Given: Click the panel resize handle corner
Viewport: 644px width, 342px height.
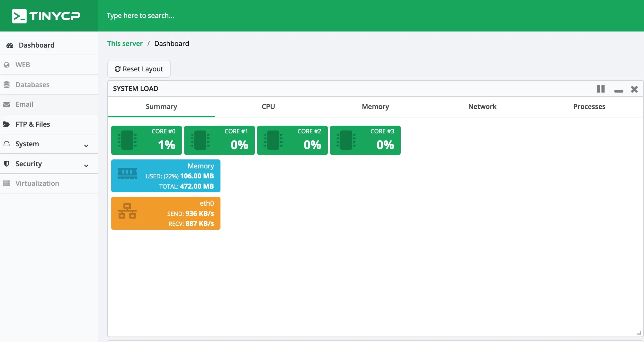Looking at the screenshot, I should tap(639, 333).
